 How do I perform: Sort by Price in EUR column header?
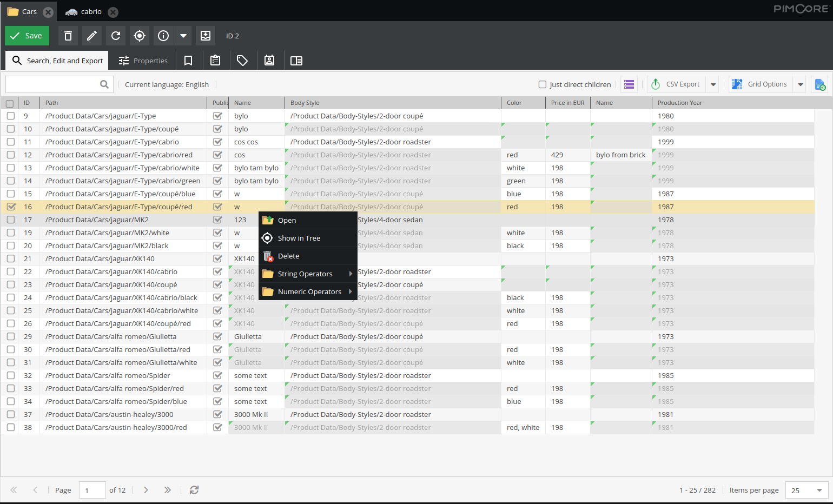coord(568,103)
